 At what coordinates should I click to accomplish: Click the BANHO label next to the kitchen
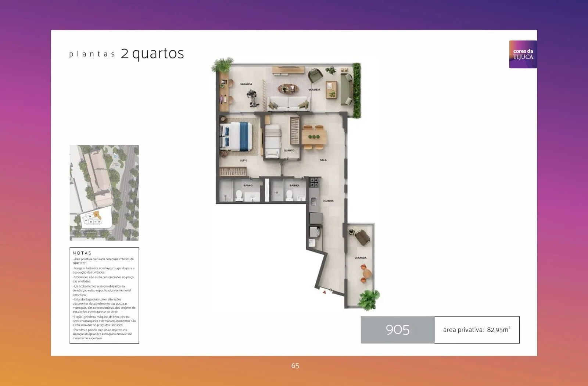coord(294,186)
